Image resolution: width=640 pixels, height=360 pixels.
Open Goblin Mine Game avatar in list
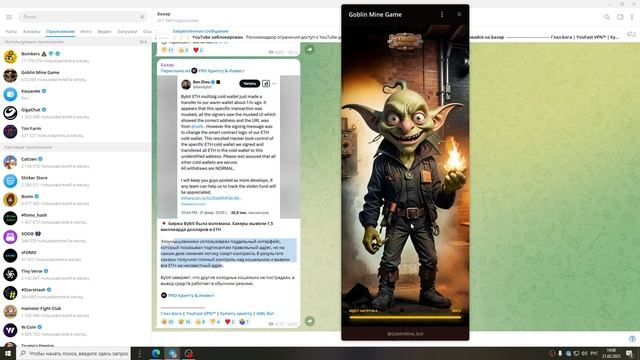pos(10,76)
